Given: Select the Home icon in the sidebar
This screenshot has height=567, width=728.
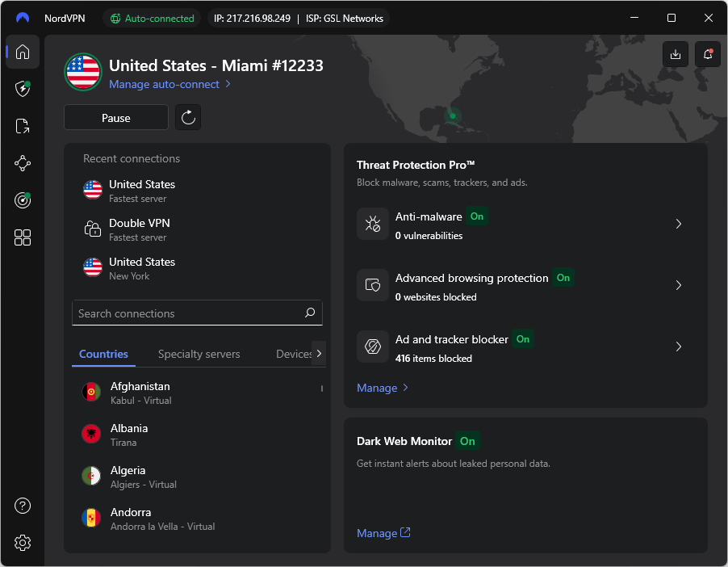Looking at the screenshot, I should click(x=23, y=52).
